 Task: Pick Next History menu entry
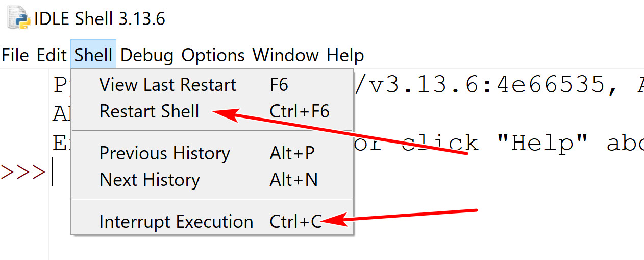click(x=149, y=180)
